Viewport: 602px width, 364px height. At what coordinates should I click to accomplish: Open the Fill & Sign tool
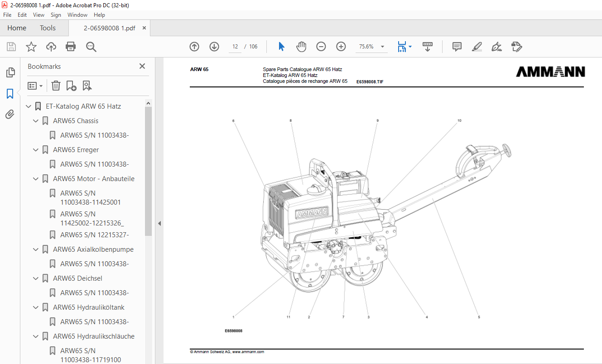tap(496, 47)
